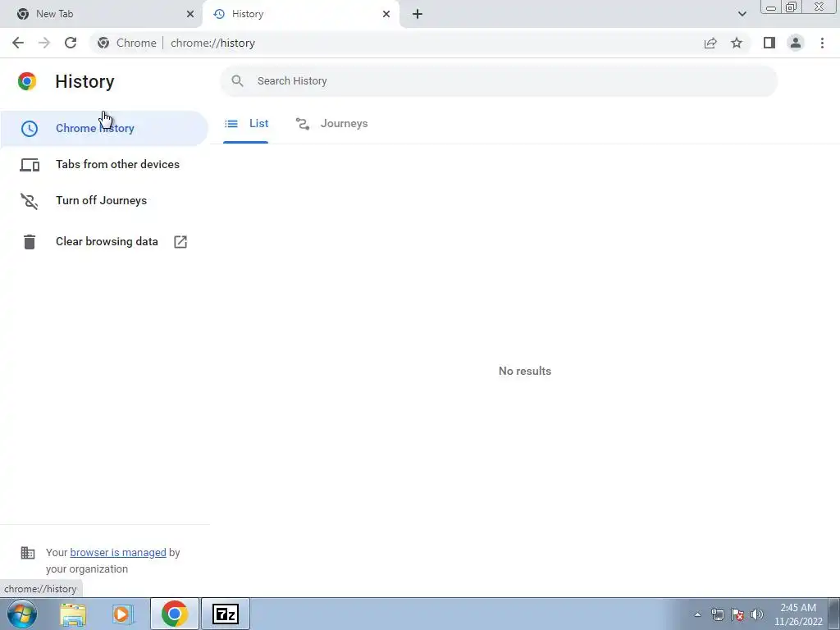Switch to the Journeys tab
The image size is (840, 630).
click(332, 124)
